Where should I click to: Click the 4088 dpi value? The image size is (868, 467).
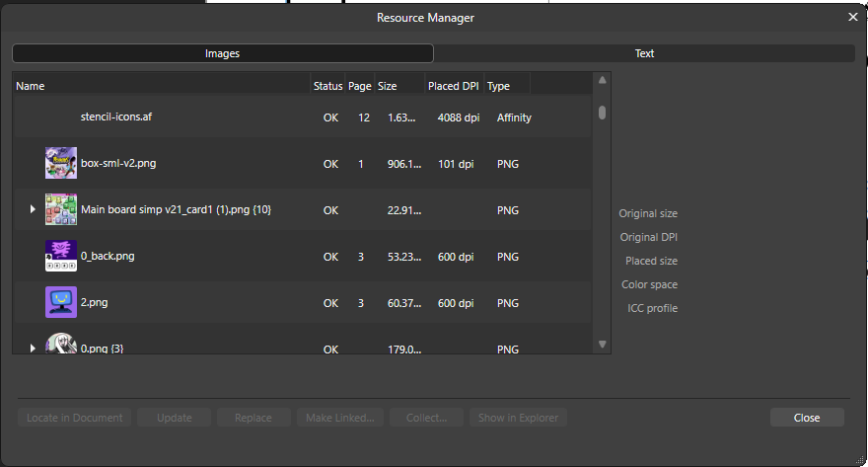click(x=459, y=117)
